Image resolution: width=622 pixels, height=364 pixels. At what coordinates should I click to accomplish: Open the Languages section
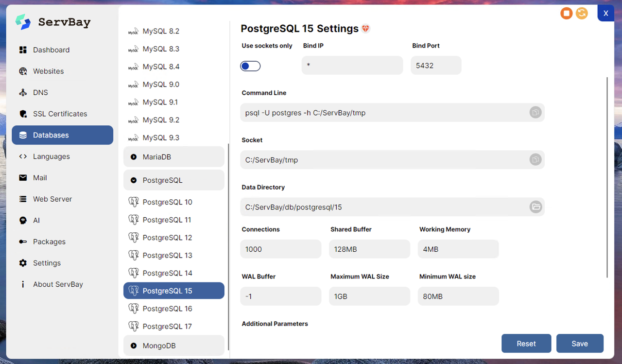(62, 156)
